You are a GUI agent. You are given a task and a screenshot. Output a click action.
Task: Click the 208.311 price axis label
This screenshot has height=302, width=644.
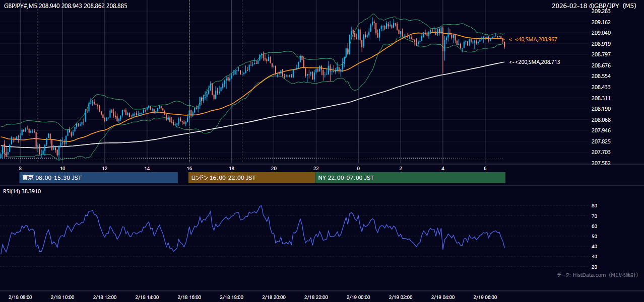(x=601, y=98)
